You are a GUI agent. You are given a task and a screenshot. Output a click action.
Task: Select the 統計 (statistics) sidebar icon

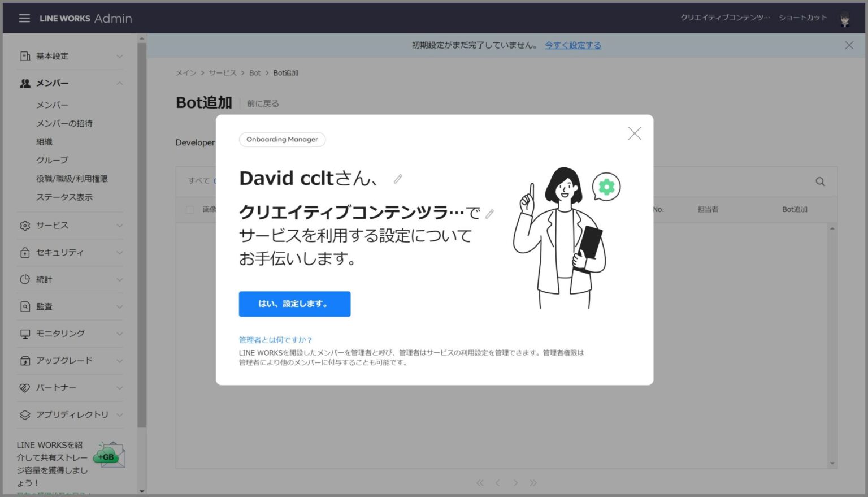[24, 279]
